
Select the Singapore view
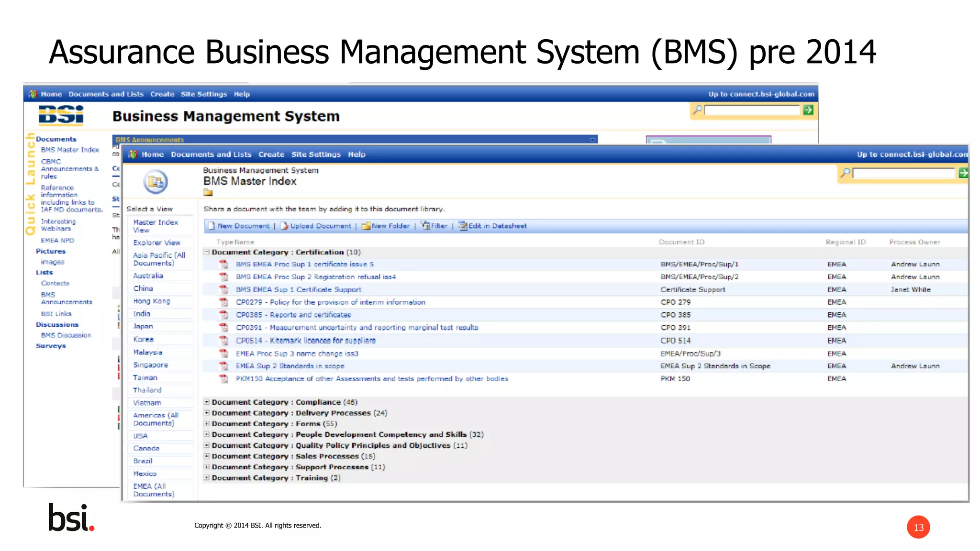[x=150, y=365]
